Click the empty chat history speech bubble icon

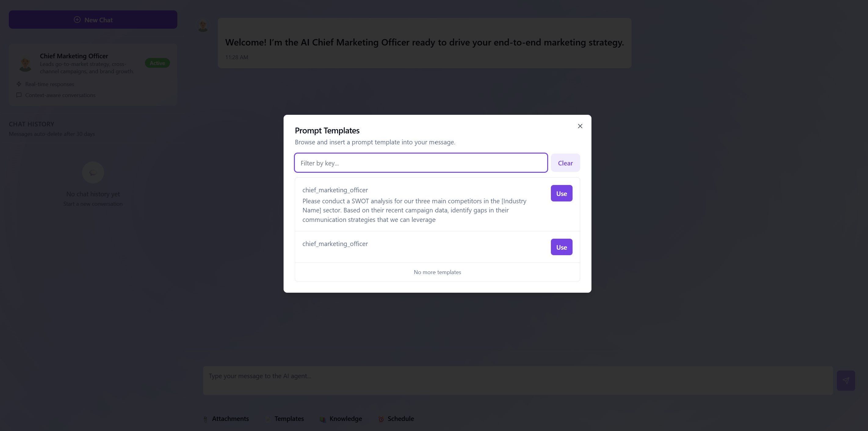point(93,172)
